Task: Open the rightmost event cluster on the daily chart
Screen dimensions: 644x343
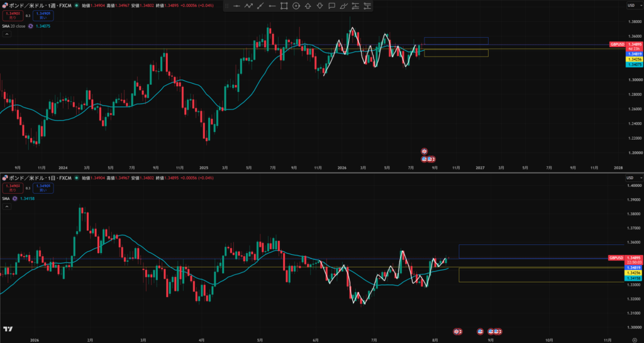Action: [495, 331]
